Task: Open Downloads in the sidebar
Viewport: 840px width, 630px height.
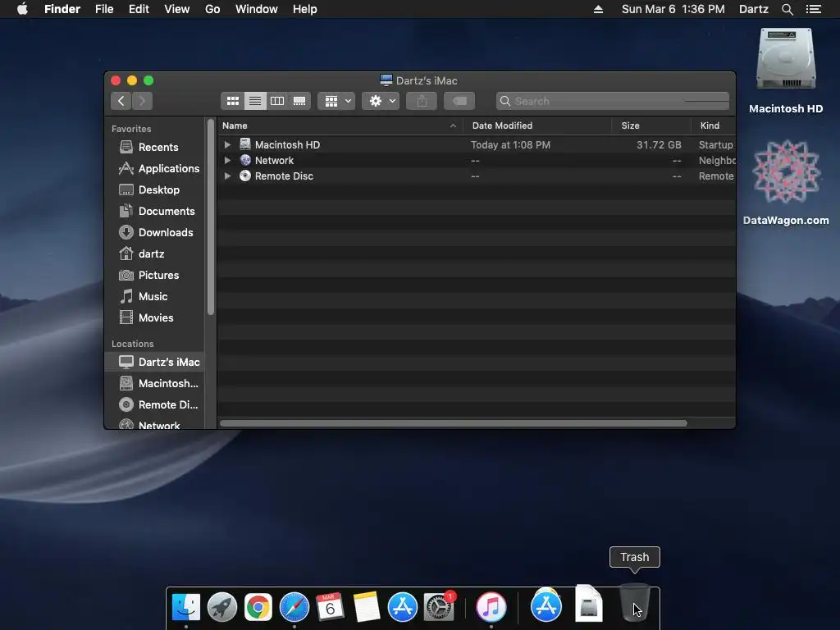Action: click(x=155, y=232)
